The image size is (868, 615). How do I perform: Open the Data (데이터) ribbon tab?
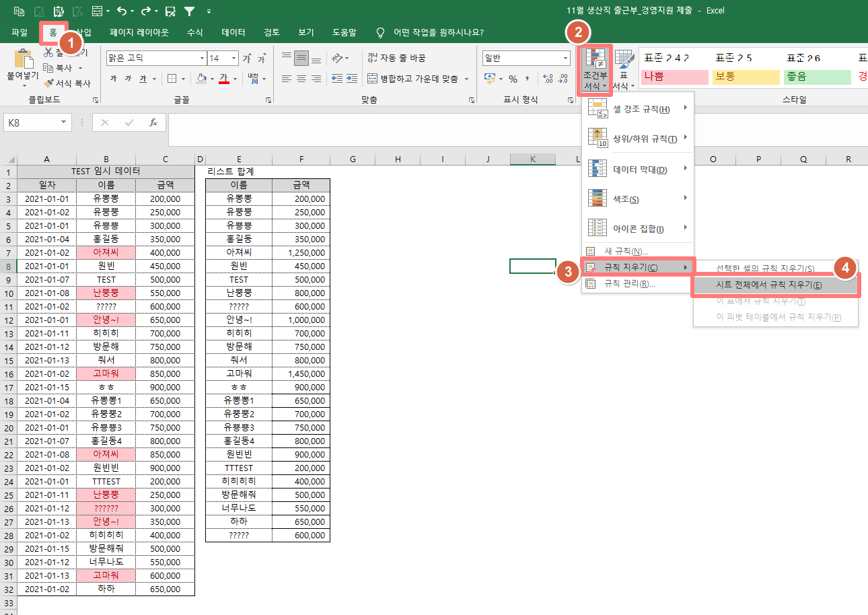pos(233,32)
